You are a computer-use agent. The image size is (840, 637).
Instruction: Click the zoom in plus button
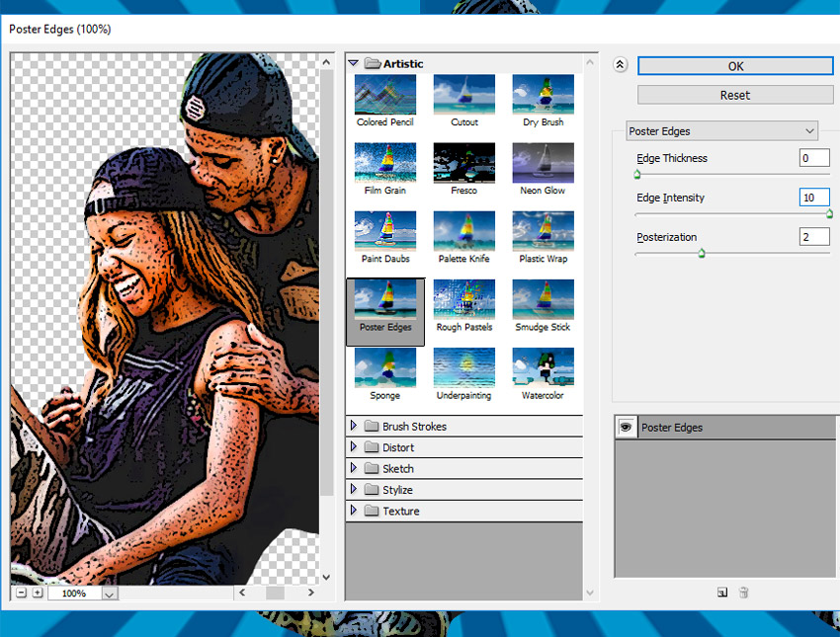point(37,593)
